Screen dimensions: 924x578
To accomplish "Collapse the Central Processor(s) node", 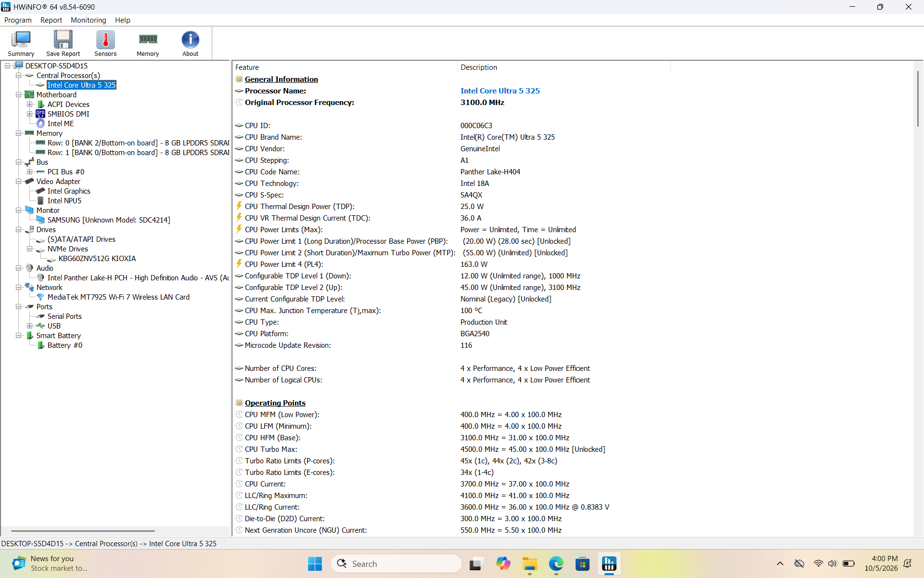I will [18, 76].
